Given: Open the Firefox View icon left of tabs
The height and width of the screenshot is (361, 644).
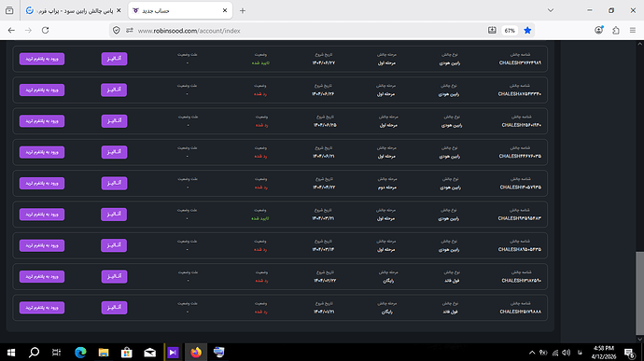Looking at the screenshot, I should 9,10.
